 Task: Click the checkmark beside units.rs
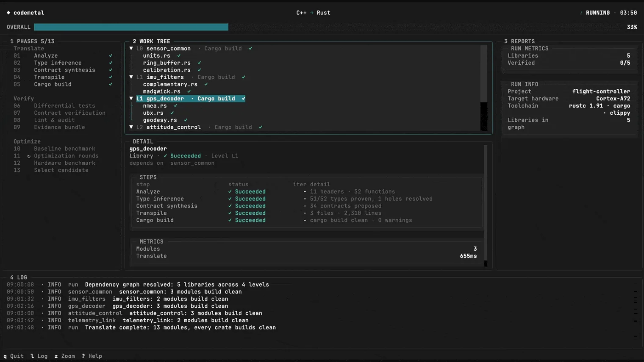pyautogui.click(x=179, y=56)
